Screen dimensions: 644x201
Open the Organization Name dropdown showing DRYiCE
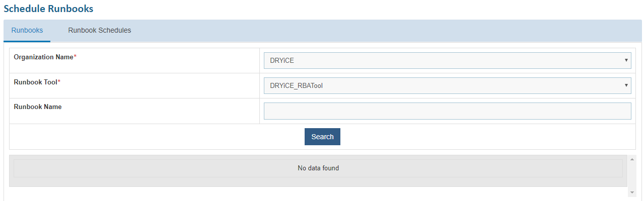click(x=447, y=60)
